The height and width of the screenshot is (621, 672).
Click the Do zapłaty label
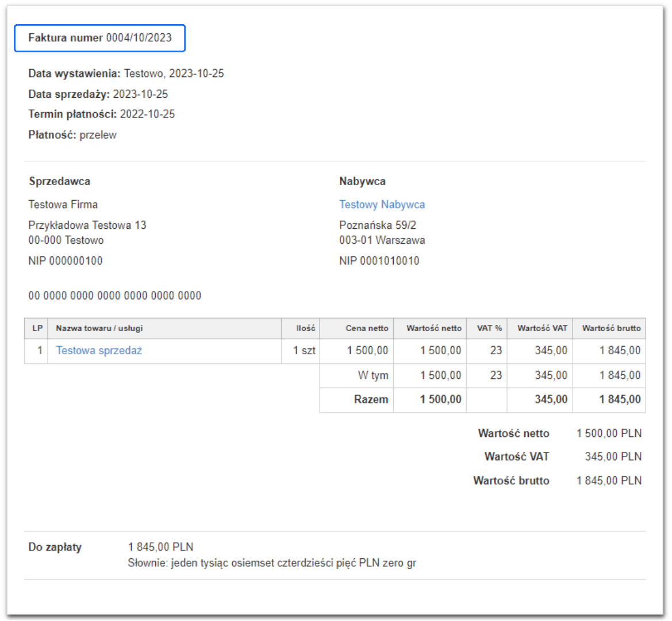click(x=55, y=547)
